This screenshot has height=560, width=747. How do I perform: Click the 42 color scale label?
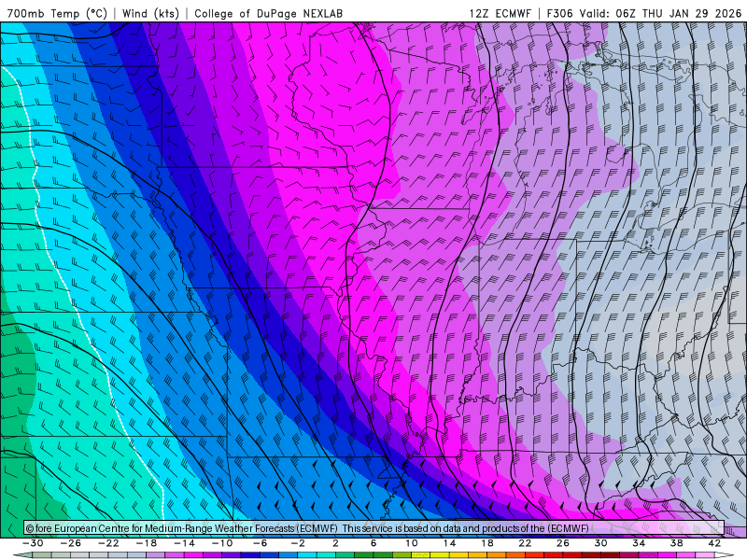pyautogui.click(x=714, y=543)
